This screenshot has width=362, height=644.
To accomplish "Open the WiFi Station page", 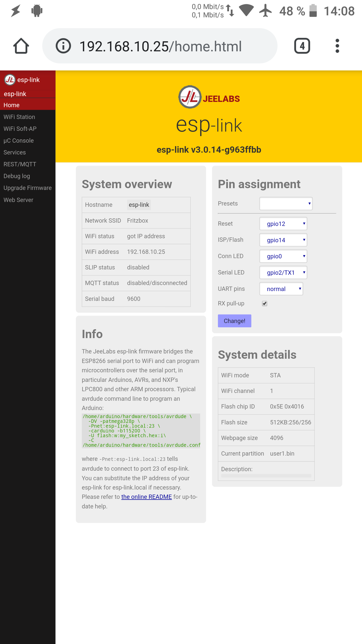I will [28, 117].
